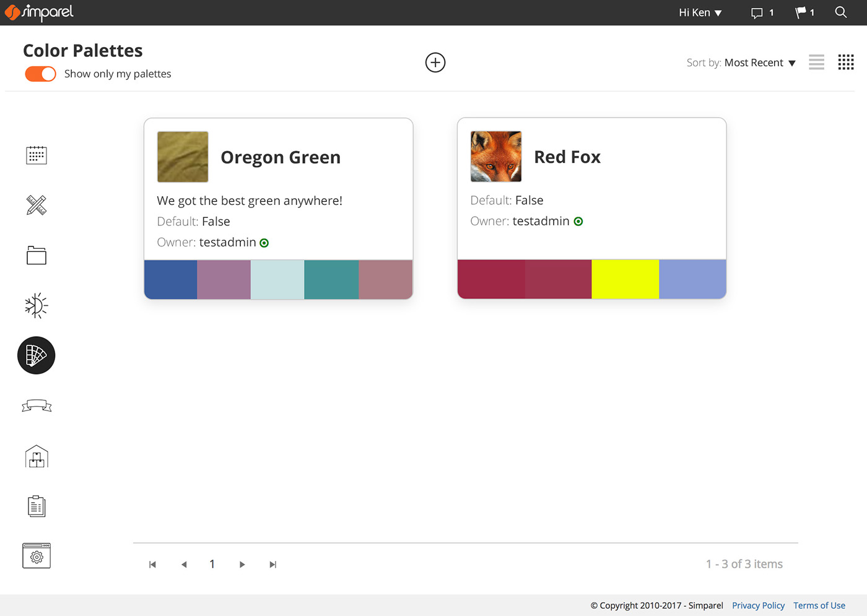Open the folder sidebar icon
This screenshot has height=616, width=867.
(x=37, y=255)
